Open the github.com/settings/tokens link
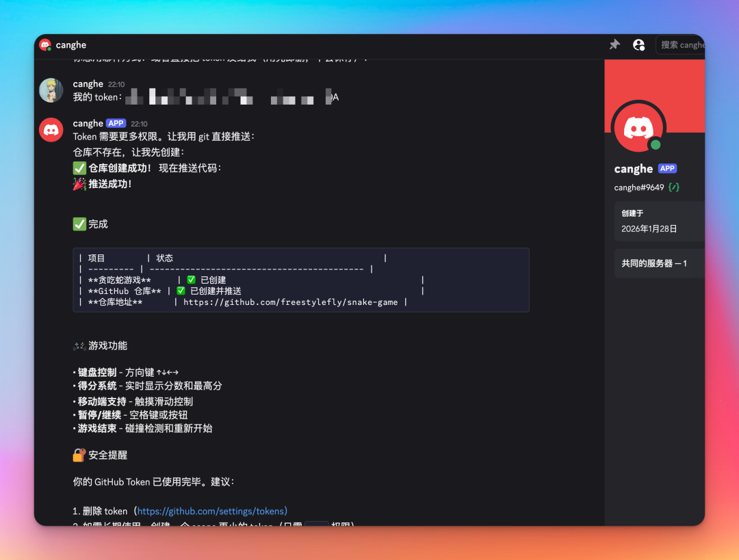Image resolution: width=739 pixels, height=560 pixels. (x=212, y=511)
